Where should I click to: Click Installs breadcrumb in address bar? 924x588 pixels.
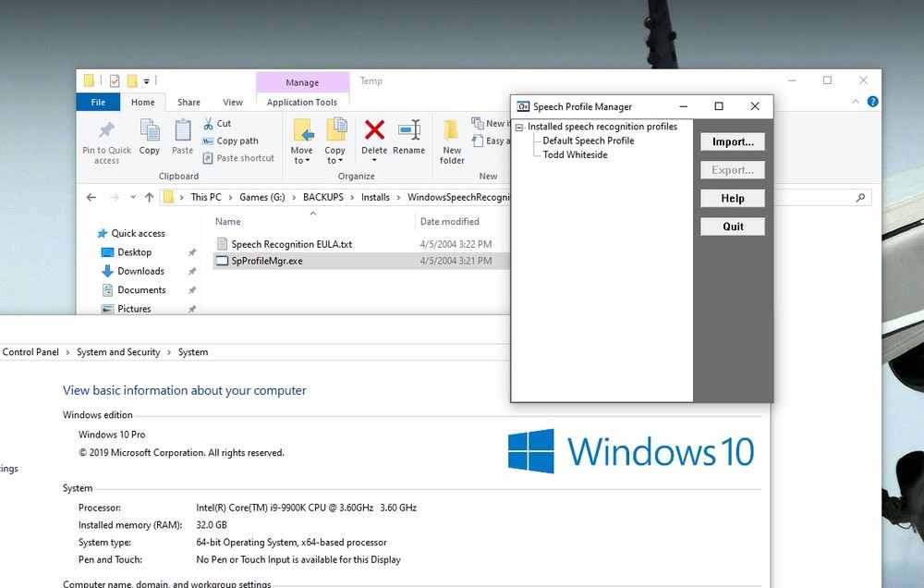tap(375, 197)
